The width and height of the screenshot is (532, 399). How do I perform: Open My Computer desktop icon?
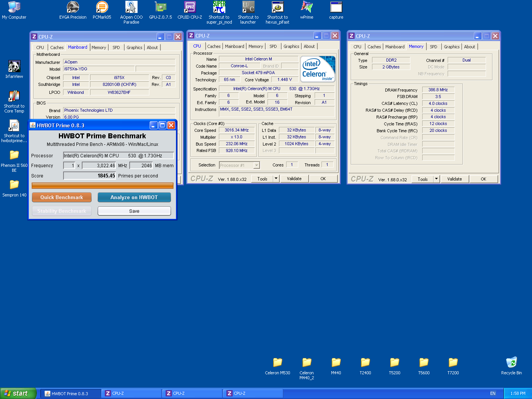14,10
